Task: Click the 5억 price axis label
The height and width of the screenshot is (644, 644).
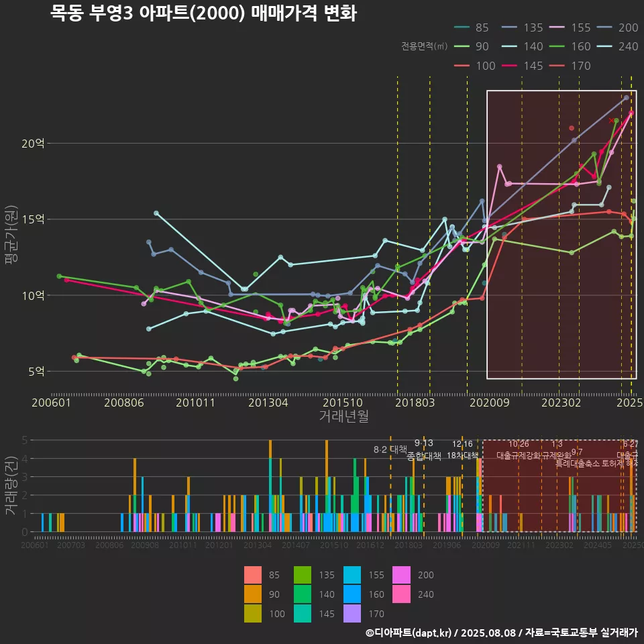Action: click(x=36, y=371)
